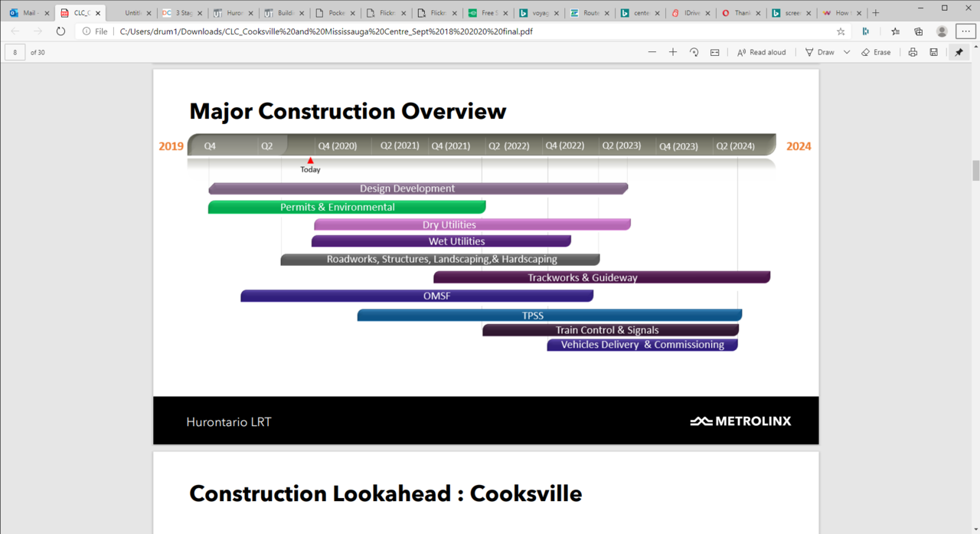Screen dimensions: 980x534
Task: Zoom out the PDF with the minus icon
Action: coord(652,52)
